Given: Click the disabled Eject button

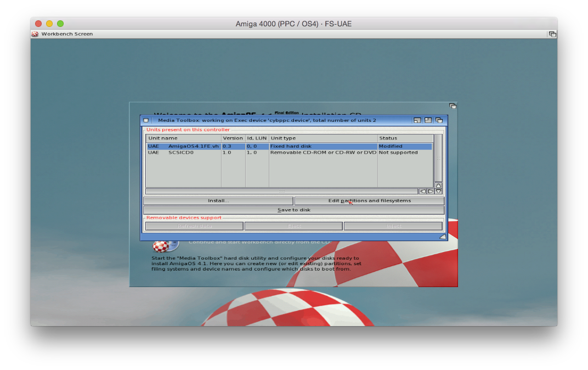Looking at the screenshot, I should [x=293, y=226].
